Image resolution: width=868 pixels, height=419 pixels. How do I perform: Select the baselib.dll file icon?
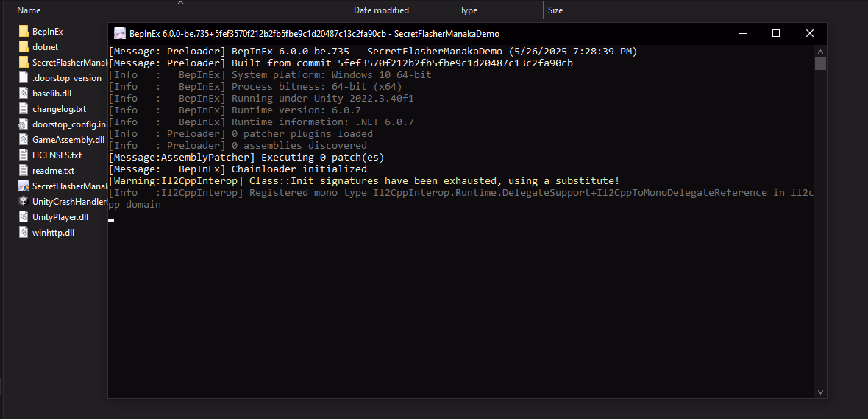coord(24,93)
